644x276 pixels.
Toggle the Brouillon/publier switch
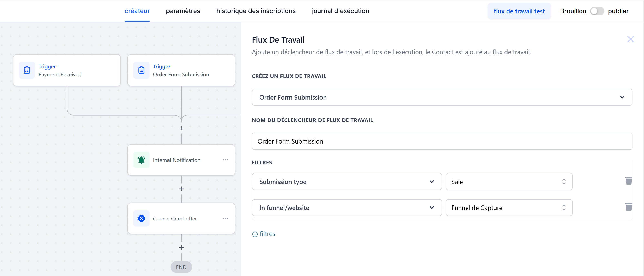coord(597,11)
